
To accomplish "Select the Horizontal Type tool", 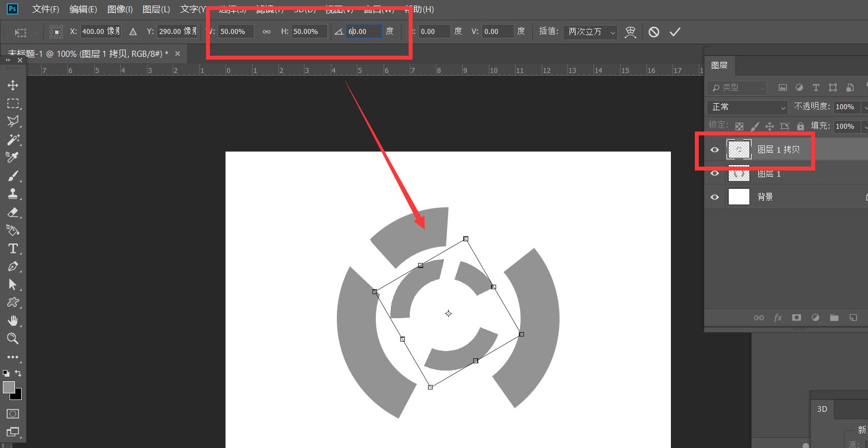I will click(x=13, y=249).
